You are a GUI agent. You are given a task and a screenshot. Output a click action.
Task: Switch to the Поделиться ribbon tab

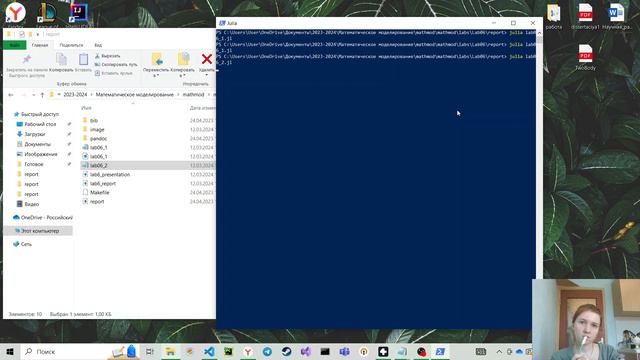pyautogui.click(x=71, y=45)
